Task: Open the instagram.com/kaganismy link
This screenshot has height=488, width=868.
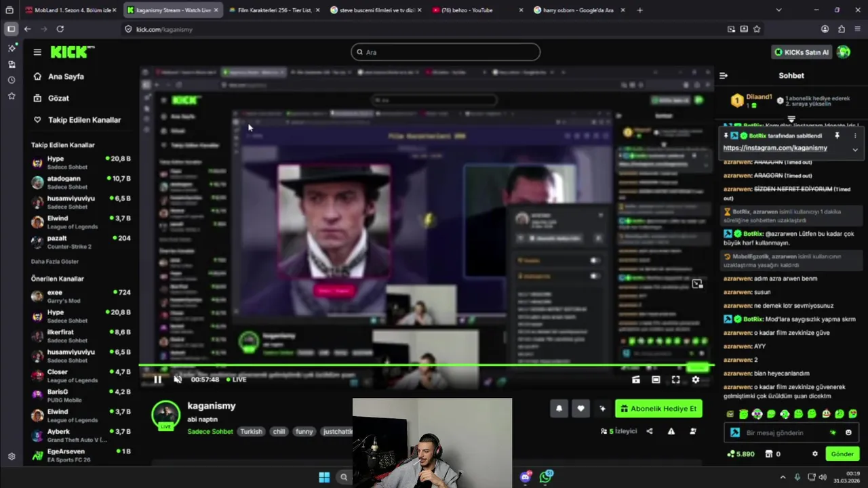Action: [x=775, y=148]
